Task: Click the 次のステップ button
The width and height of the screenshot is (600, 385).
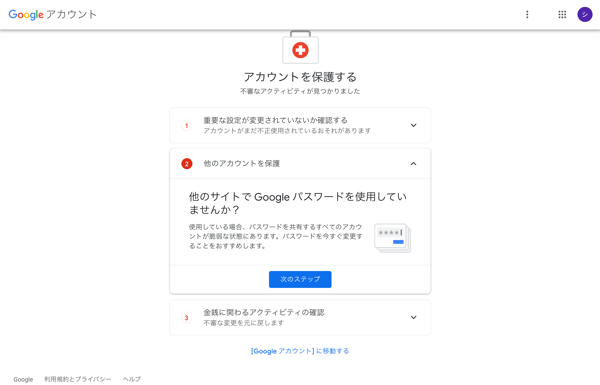Action: tap(300, 279)
